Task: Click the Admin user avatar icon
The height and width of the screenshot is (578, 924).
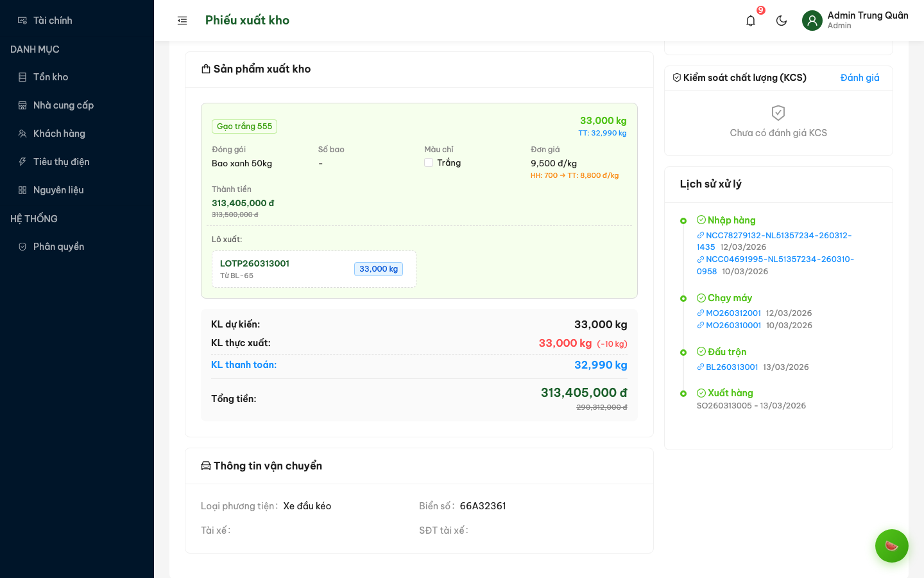Action: coord(812,21)
